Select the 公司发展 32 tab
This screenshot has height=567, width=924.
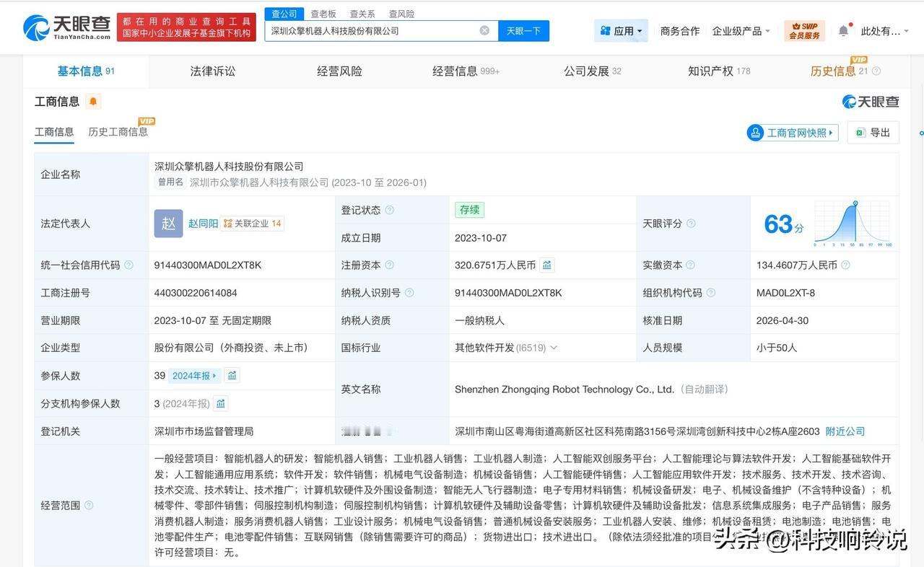click(592, 71)
